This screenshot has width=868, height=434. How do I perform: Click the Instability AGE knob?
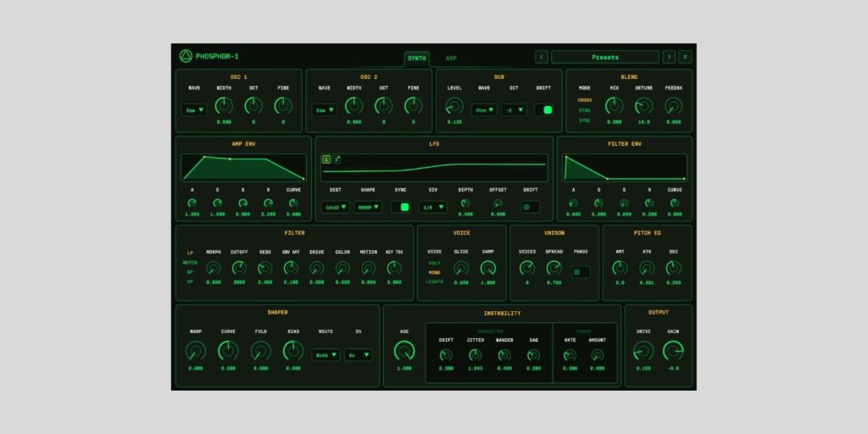click(x=404, y=351)
